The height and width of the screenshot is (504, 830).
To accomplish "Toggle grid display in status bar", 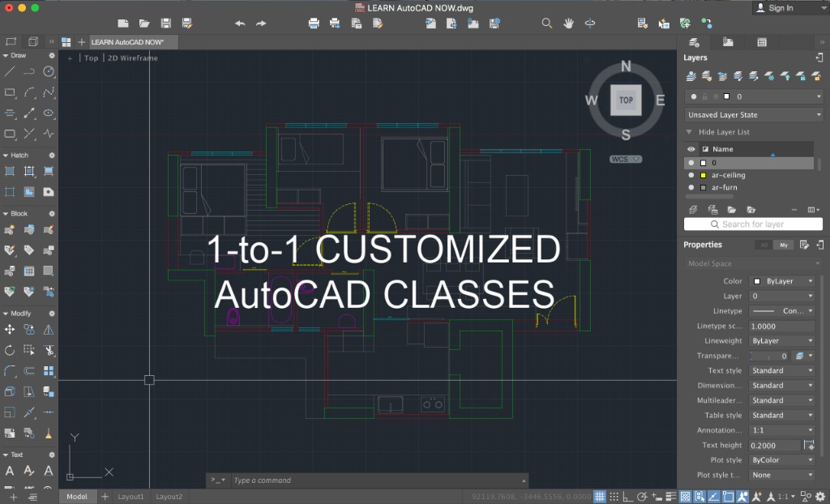I will pyautogui.click(x=599, y=497).
